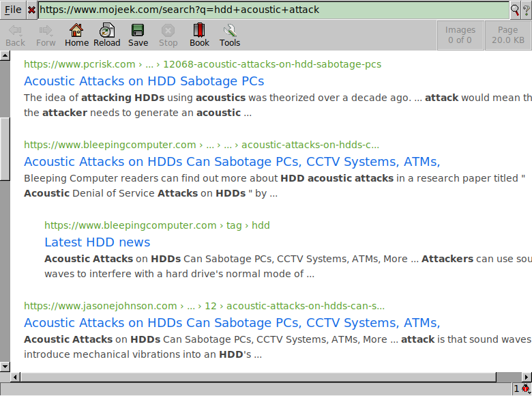Click the pcrisk.com URL breadcrumb
The height and width of the screenshot is (396, 532).
[x=203, y=64]
